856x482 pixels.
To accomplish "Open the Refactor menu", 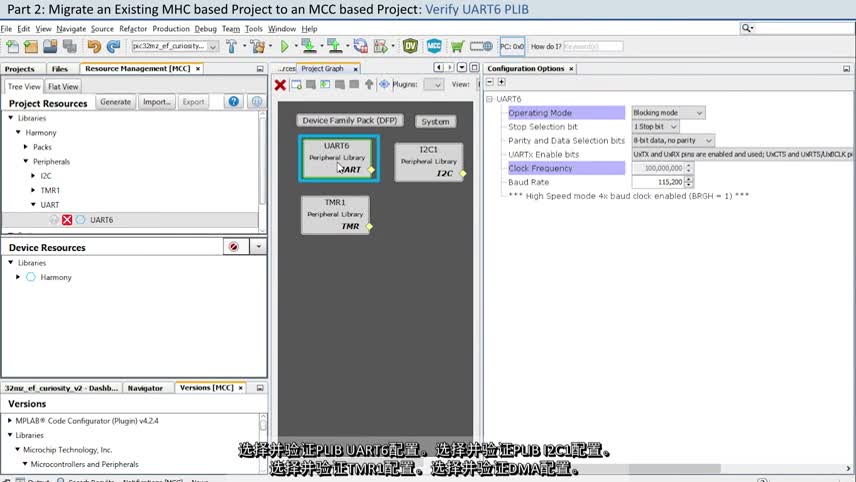I will (x=133, y=29).
